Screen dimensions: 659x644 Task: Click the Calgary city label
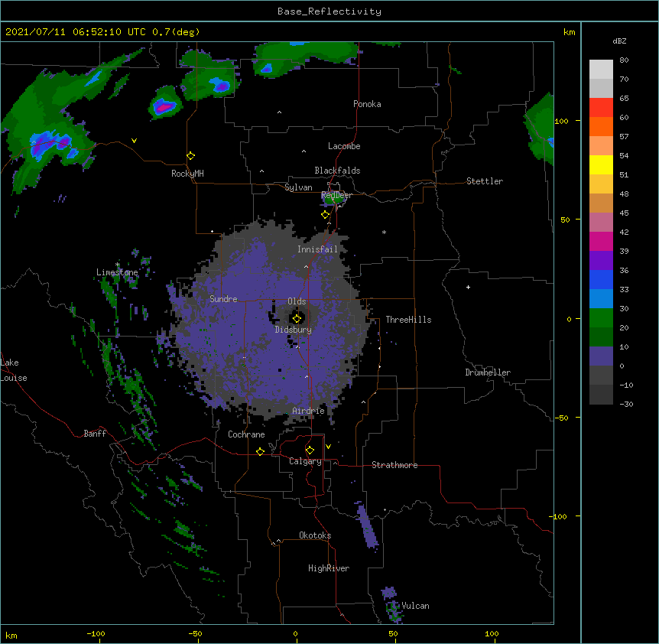(305, 461)
